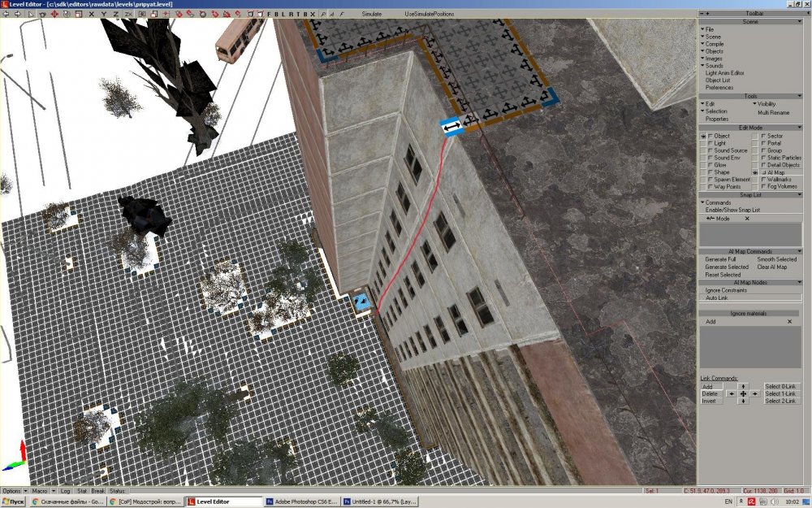The image size is (812, 508).
Task: Open the Log tab in status bar
Action: [x=65, y=491]
